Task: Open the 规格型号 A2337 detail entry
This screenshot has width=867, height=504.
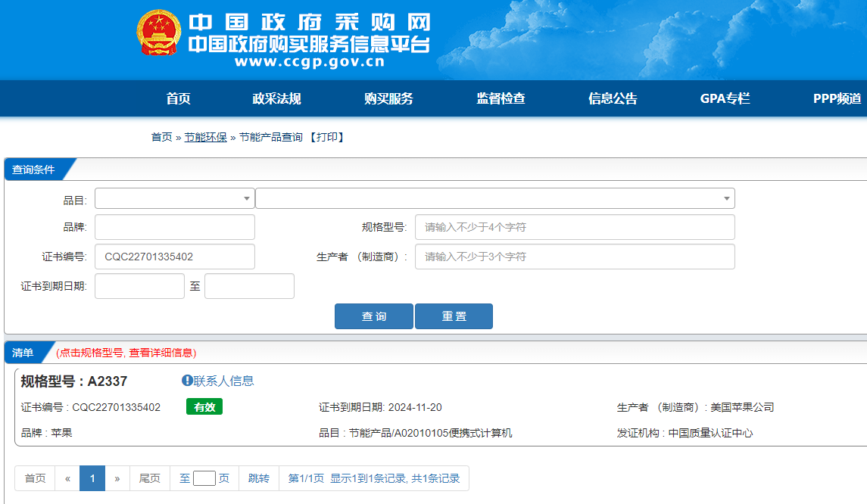Action: click(74, 381)
